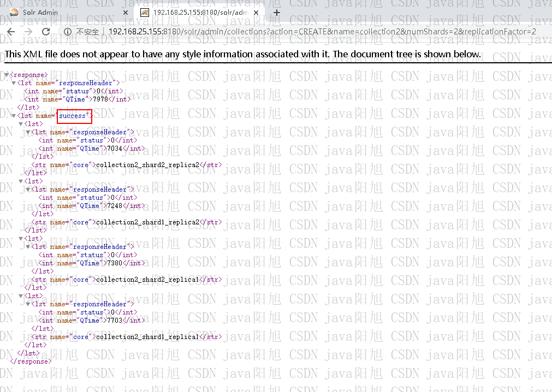Viewport: 552px width, 392px height.
Task: Click the QTime value 7703
Action: coord(115,320)
